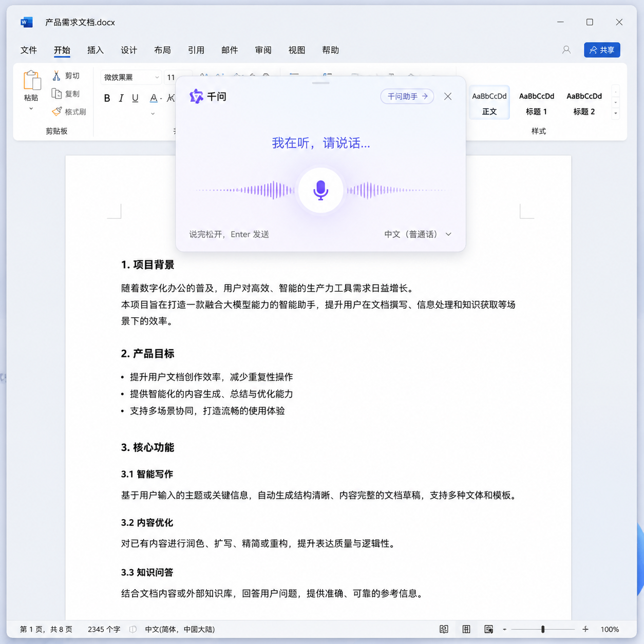644x644 pixels.
Task: Click the zoom in plus icon
Action: point(585,629)
